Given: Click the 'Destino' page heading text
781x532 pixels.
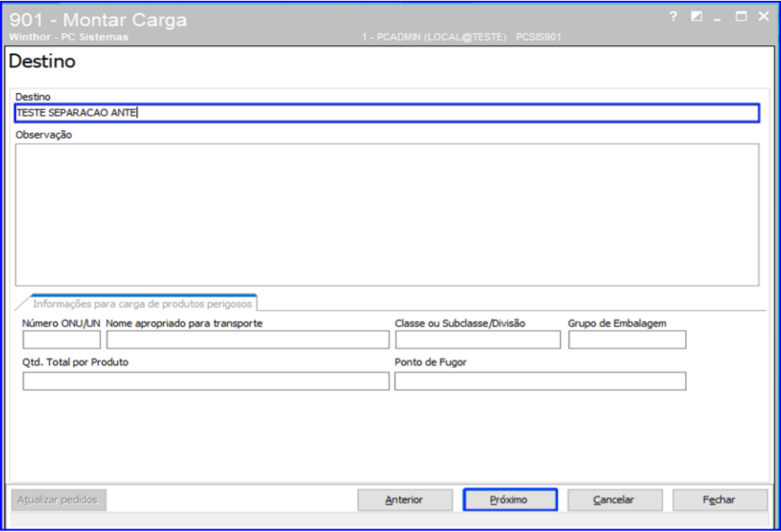Looking at the screenshot, I should click(43, 61).
